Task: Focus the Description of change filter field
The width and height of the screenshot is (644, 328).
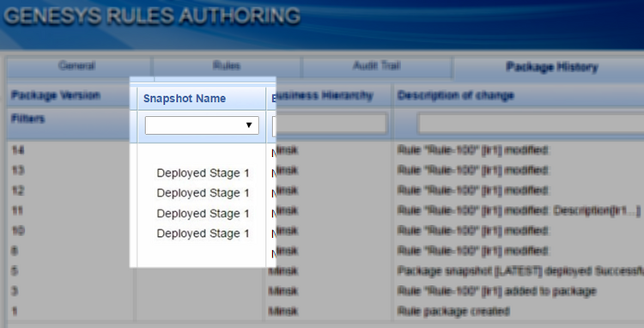Action: (531, 124)
